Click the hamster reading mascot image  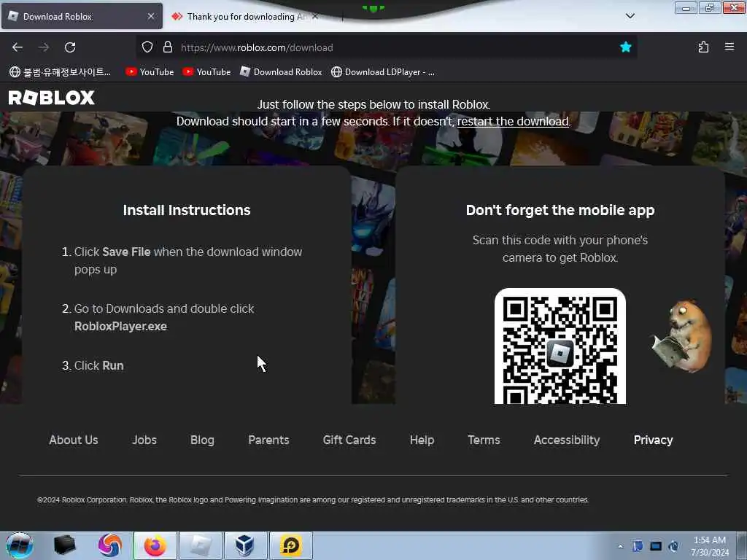(x=682, y=335)
